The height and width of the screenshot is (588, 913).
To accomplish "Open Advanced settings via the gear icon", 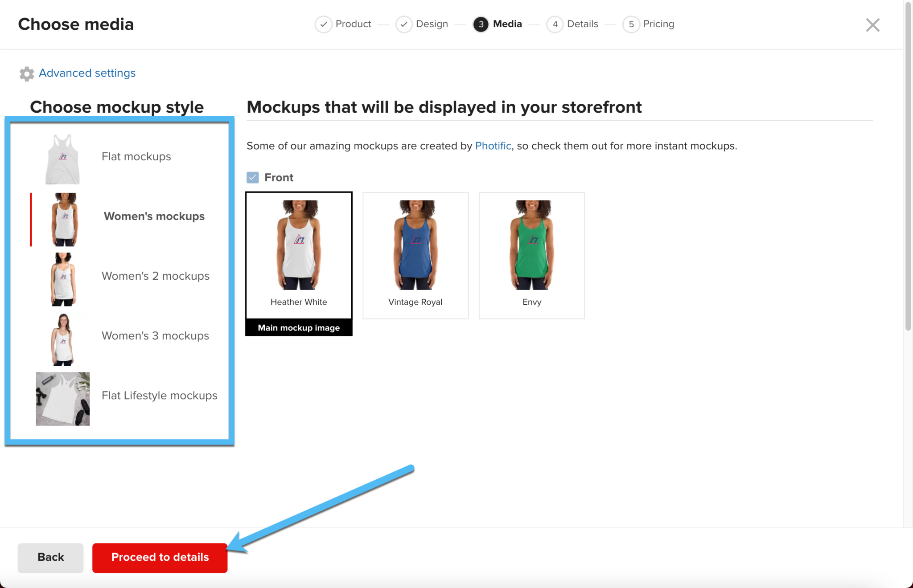I will click(x=26, y=73).
